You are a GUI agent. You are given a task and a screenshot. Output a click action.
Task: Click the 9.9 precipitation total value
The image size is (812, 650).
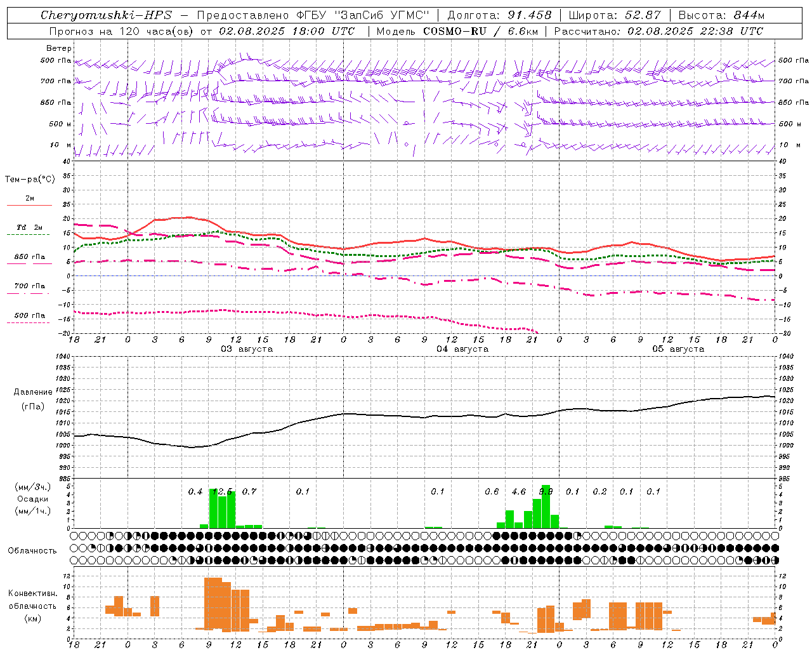coord(546,491)
